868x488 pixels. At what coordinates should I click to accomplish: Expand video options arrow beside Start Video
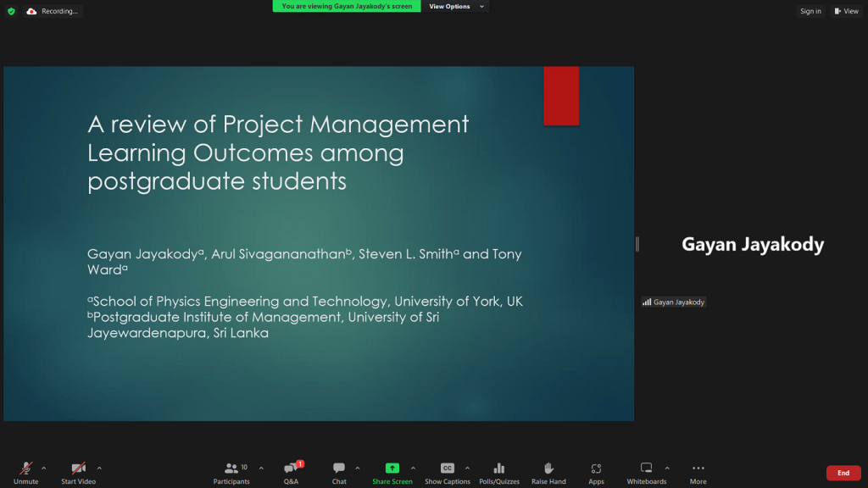coord(99,468)
